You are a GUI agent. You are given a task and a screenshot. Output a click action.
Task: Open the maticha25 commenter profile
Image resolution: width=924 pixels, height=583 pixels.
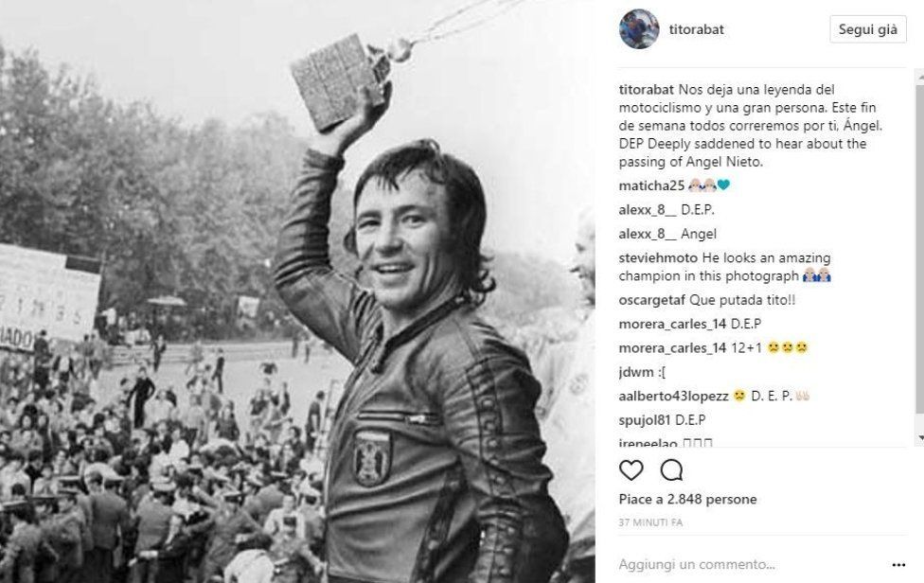click(x=651, y=185)
